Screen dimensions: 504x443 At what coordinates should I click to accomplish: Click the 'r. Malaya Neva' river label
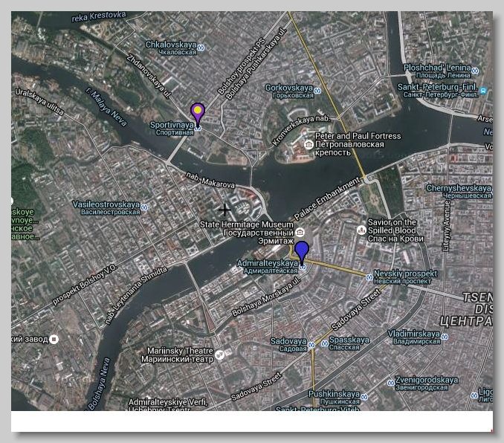pyautogui.click(x=106, y=106)
